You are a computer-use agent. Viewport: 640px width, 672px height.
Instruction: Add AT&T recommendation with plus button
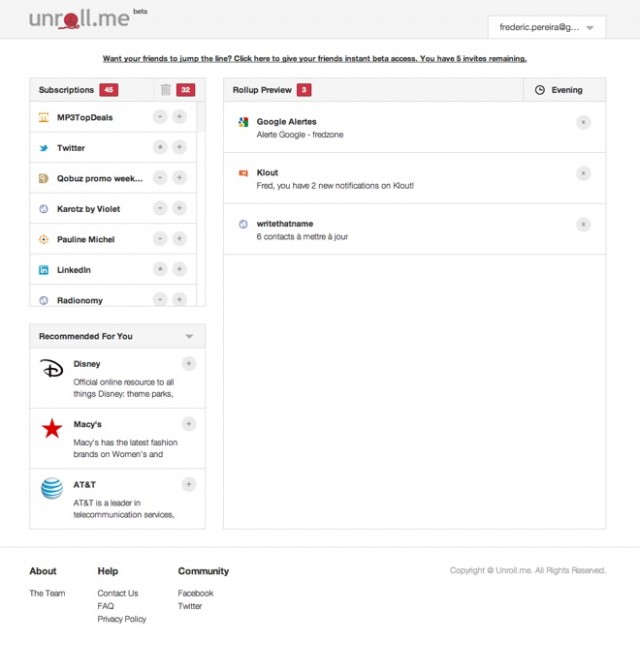189,484
